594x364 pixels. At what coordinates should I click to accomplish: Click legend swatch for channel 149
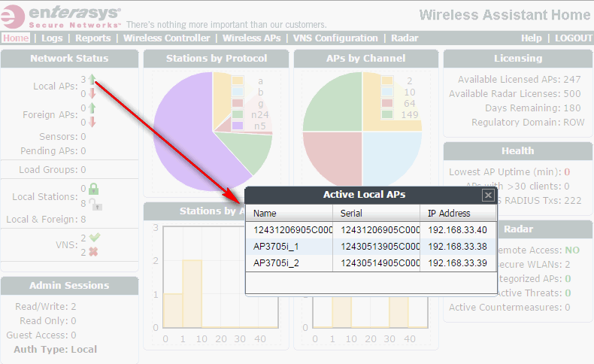click(x=387, y=114)
